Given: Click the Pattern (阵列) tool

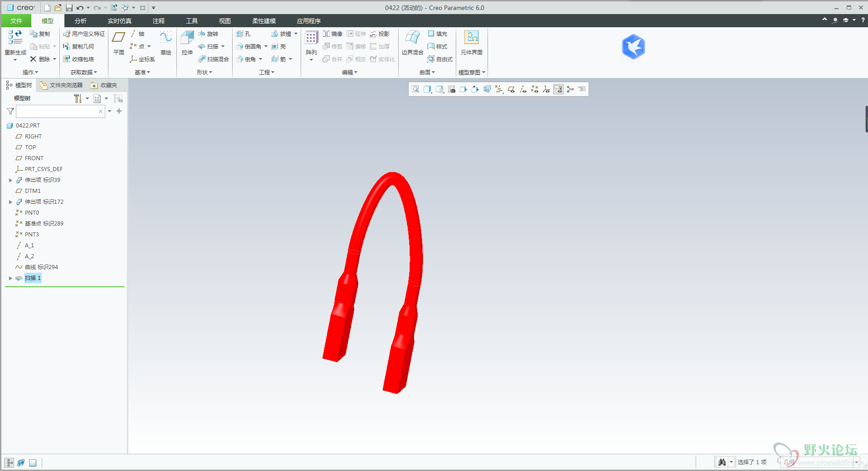Looking at the screenshot, I should pos(311,43).
